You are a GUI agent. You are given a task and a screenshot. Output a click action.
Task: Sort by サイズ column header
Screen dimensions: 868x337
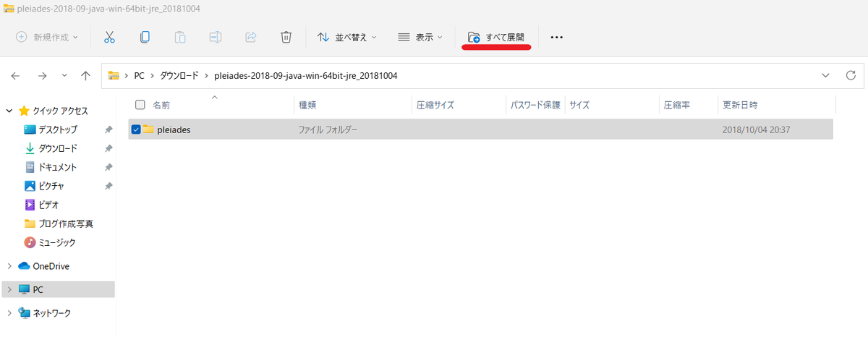pos(579,105)
